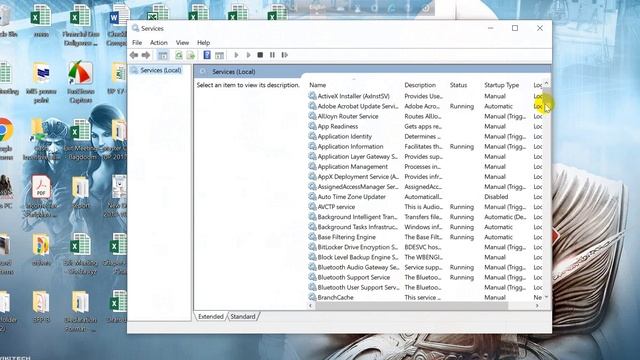This screenshot has width=640, height=360.
Task: Click the vertical scrollbar up arrow
Action: click(547, 84)
